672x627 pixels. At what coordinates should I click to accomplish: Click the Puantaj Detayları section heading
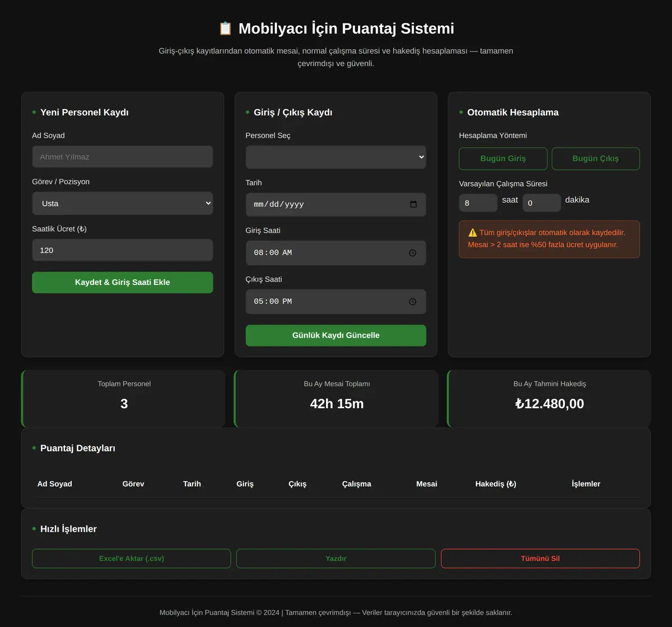pyautogui.click(x=78, y=448)
